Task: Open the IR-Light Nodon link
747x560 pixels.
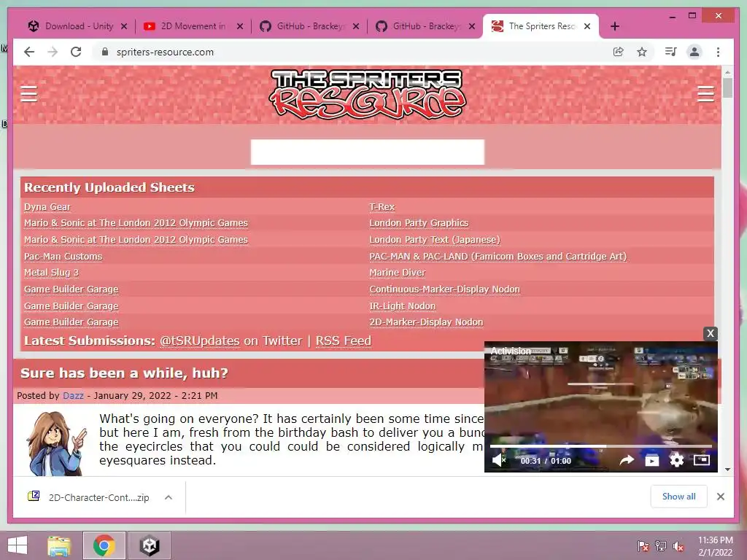Action: 403,306
